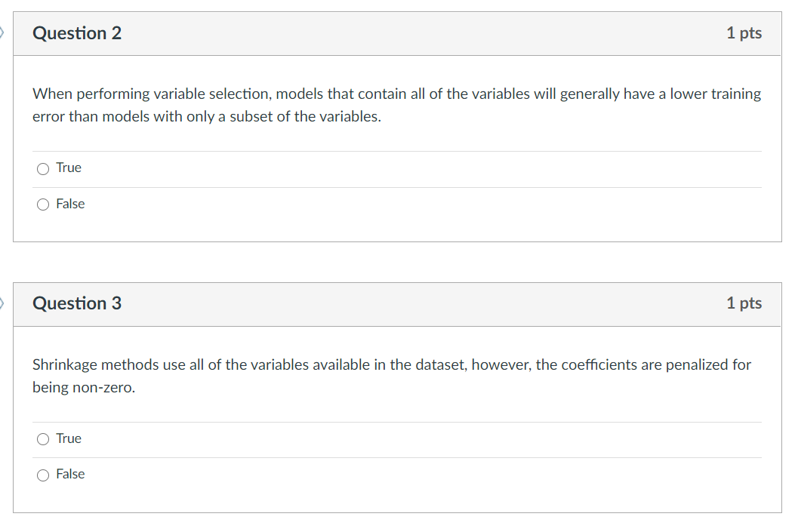Select the True radio button for Question 2
The height and width of the screenshot is (532, 798).
click(43, 168)
